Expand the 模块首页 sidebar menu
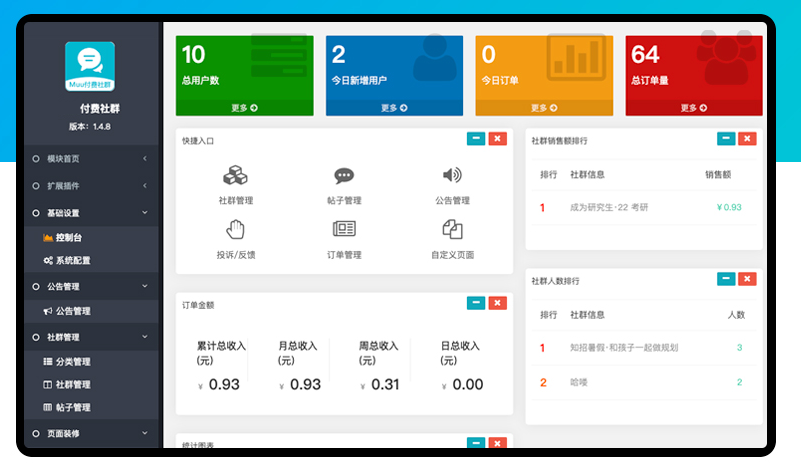The width and height of the screenshot is (801, 463). [x=90, y=158]
